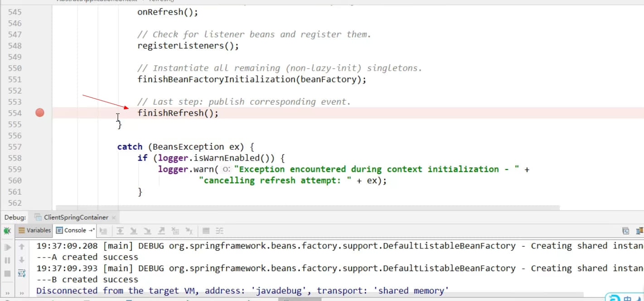Viewport: 644px width, 301px height.
Task: Click the Restore Layout icon
Action: [x=626, y=231]
